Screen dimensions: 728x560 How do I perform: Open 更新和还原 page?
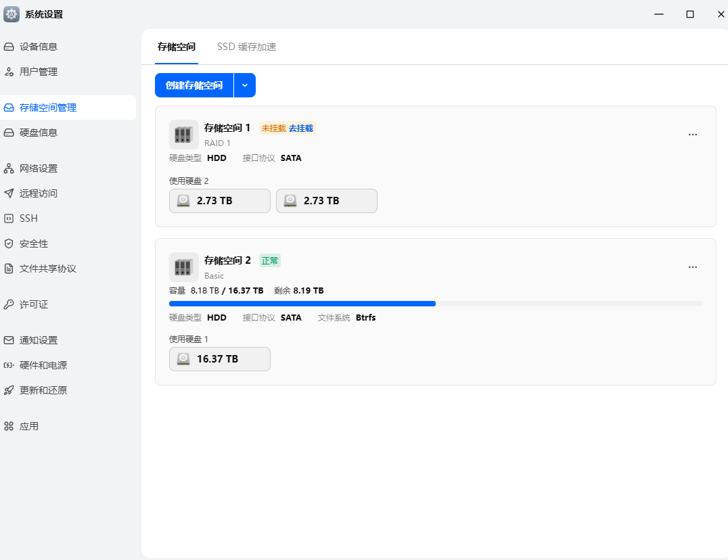(x=68, y=390)
